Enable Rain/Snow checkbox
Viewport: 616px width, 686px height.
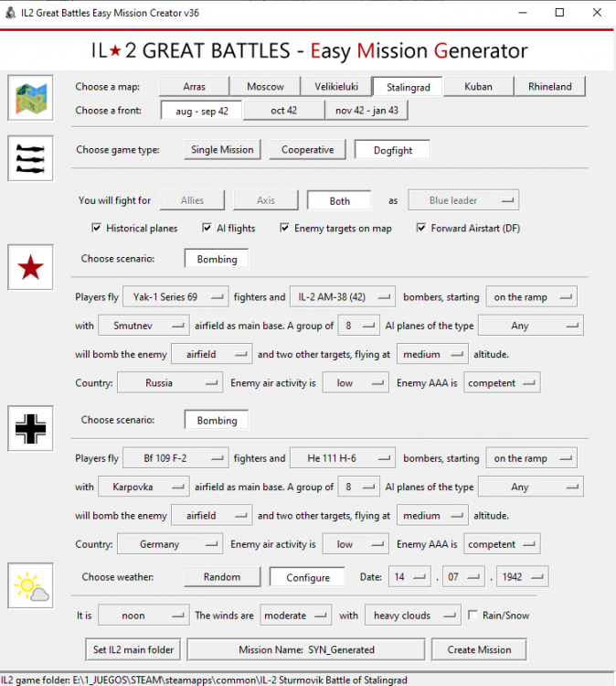[473, 615]
